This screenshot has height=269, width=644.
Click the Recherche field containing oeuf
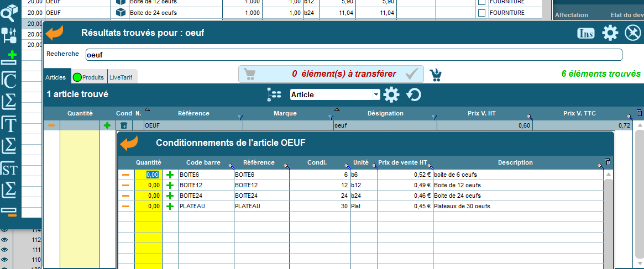coord(354,55)
